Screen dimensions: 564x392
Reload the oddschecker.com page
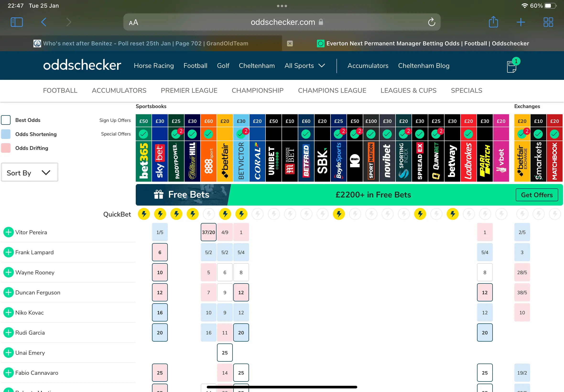431,22
